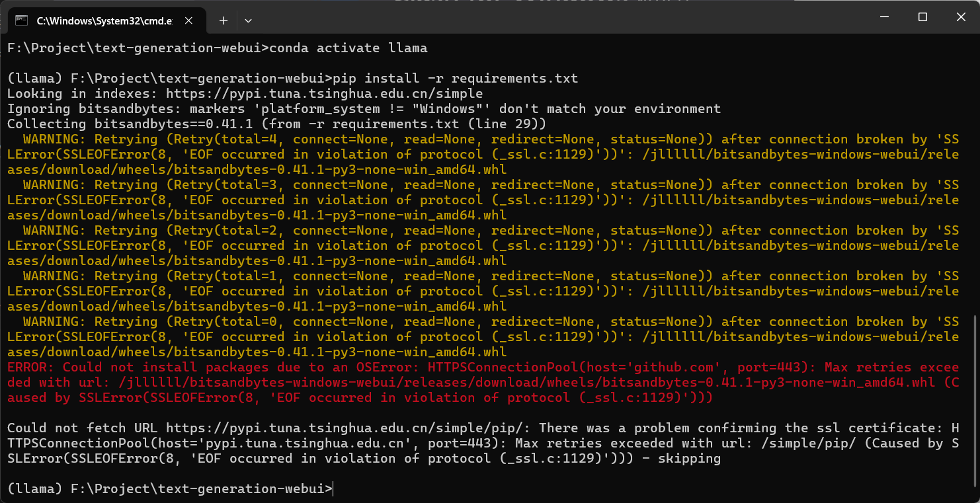
Task: Maximize the terminal window
Action: (x=922, y=17)
